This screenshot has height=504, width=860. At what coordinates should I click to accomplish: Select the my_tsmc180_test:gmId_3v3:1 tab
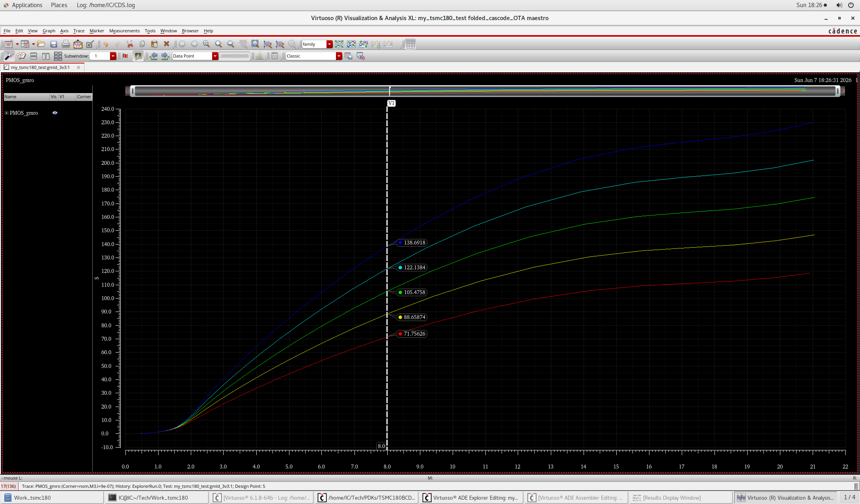[x=40, y=67]
